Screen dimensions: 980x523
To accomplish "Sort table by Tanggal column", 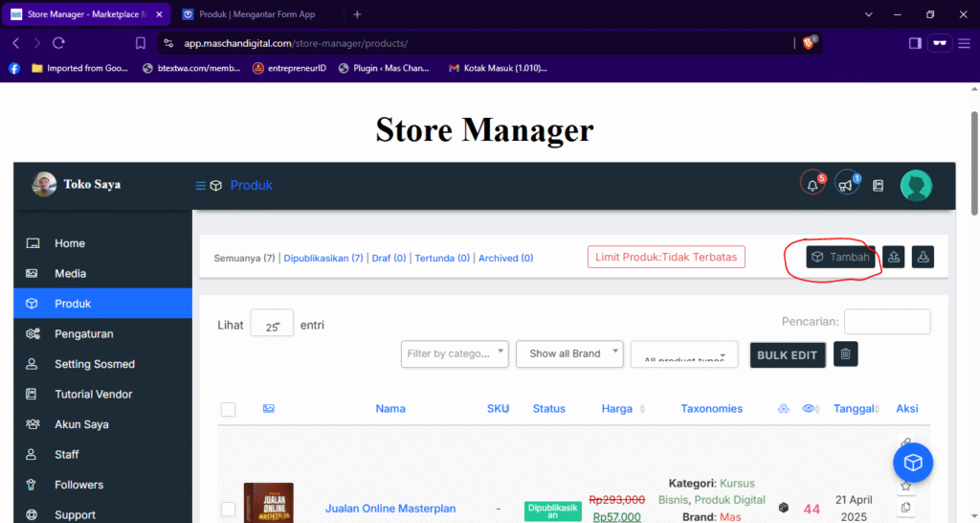I will tap(857, 408).
